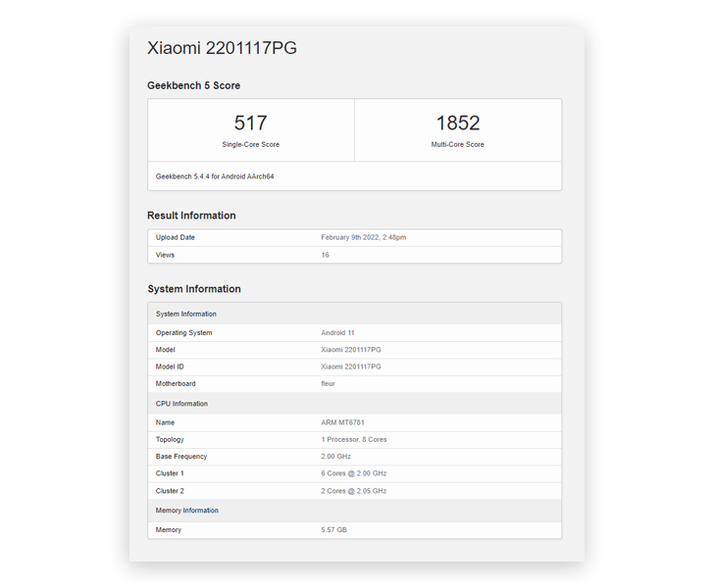Select the multi-core score 1852

(x=458, y=122)
